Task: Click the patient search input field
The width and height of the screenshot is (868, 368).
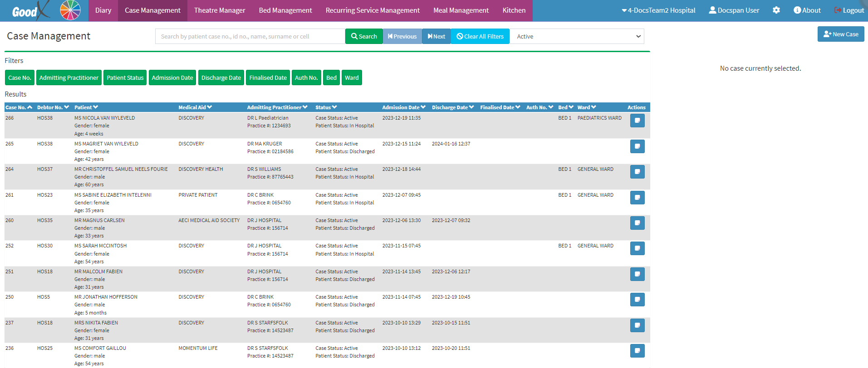Action: pos(250,36)
